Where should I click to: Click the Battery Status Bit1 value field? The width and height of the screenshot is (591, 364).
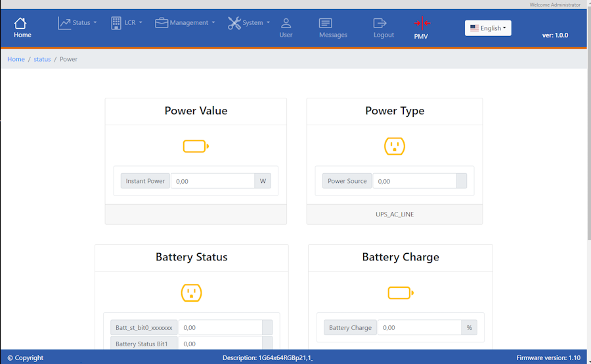221,343
